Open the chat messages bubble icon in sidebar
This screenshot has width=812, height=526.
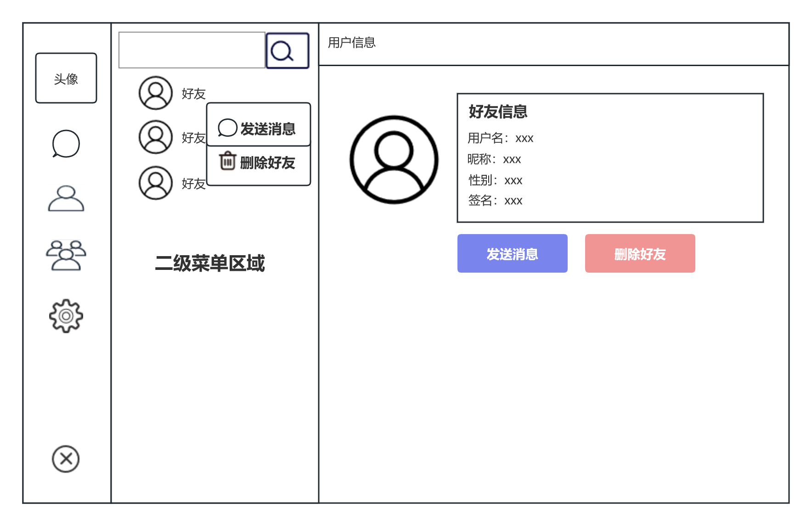click(66, 144)
